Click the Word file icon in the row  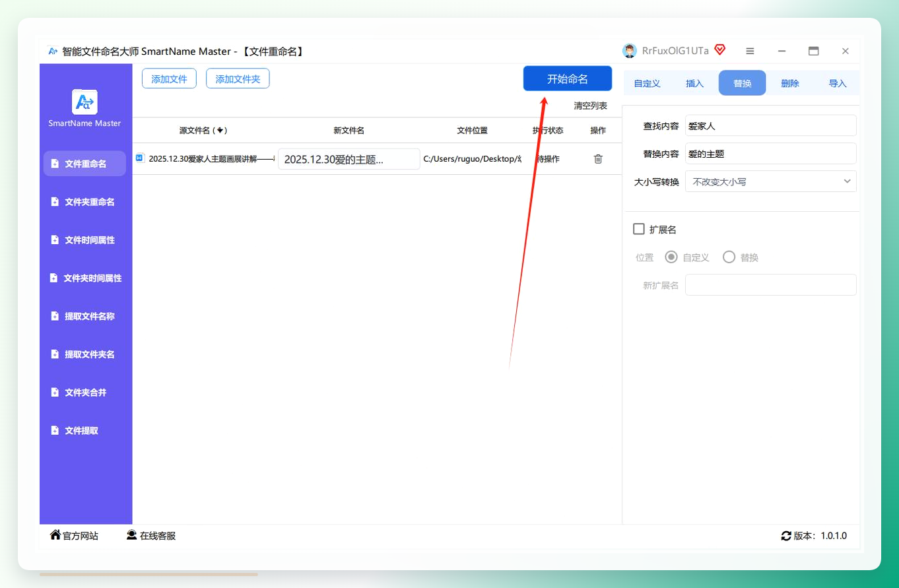coord(140,158)
